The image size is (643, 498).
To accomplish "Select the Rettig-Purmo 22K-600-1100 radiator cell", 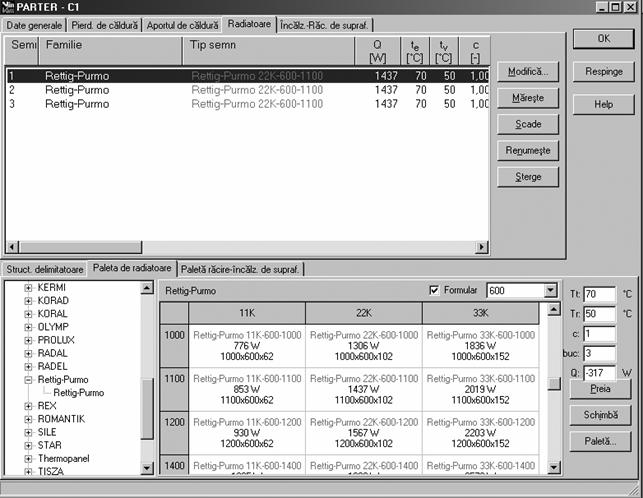I will pyautogui.click(x=364, y=390).
